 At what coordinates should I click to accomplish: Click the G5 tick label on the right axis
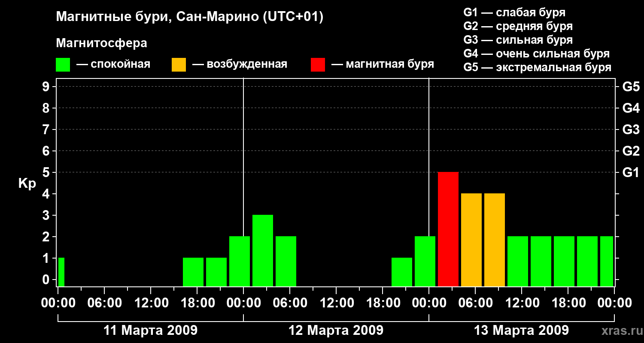[x=631, y=87]
